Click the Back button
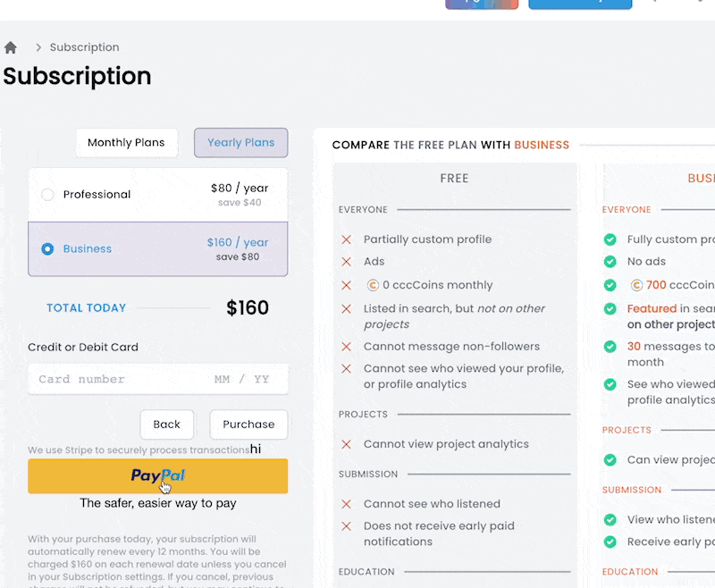The width and height of the screenshot is (715, 588). [167, 424]
